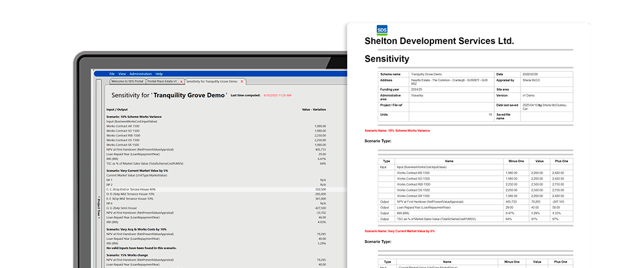
Task: Open the Administration menu
Action: pos(141,73)
